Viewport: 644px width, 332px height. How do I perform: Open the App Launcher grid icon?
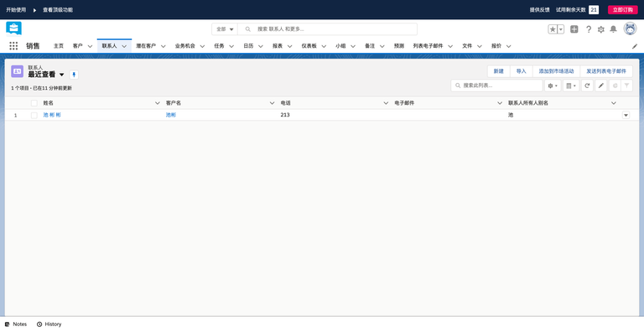[x=13, y=46]
